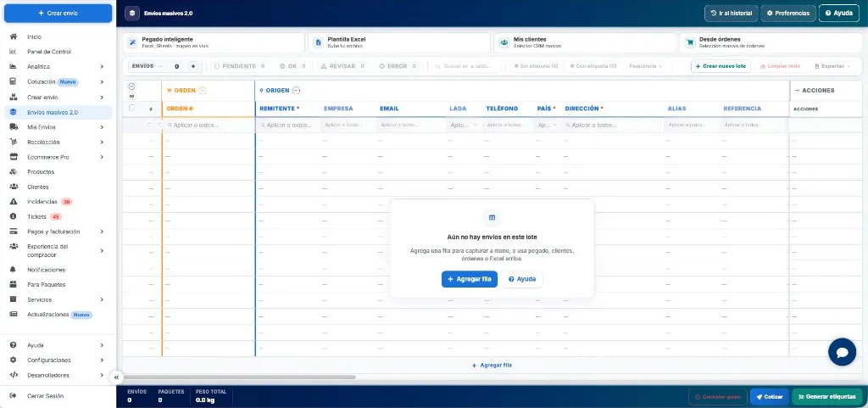The image size is (868, 408).
Task: Expand the Pagos y facturación submenu
Action: pos(102,232)
